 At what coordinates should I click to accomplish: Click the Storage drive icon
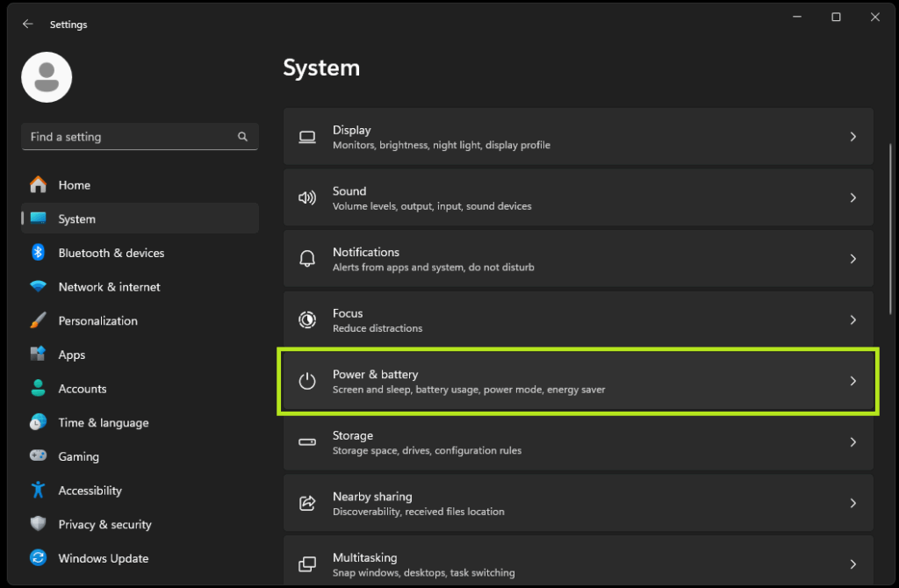coord(307,441)
